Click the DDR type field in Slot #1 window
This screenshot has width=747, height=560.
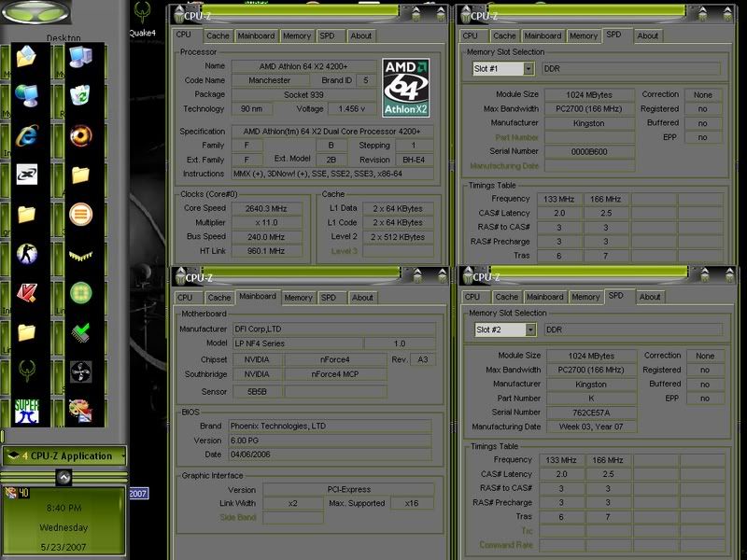pyautogui.click(x=631, y=68)
